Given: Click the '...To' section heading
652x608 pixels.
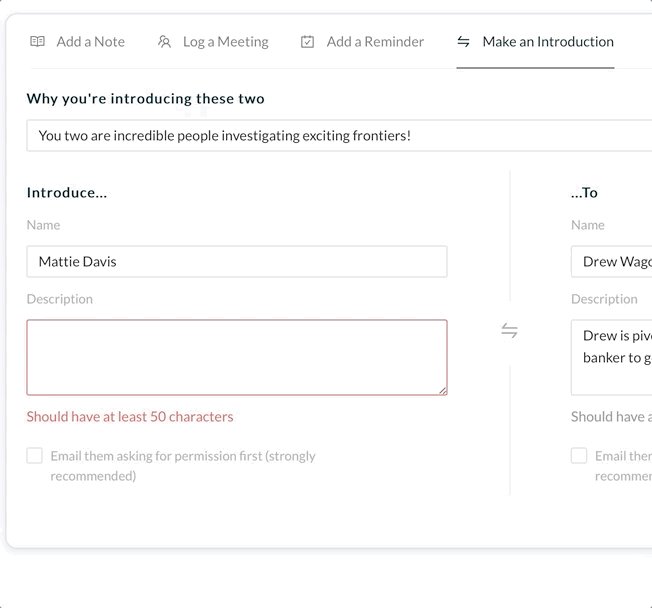Looking at the screenshot, I should pyautogui.click(x=584, y=193).
